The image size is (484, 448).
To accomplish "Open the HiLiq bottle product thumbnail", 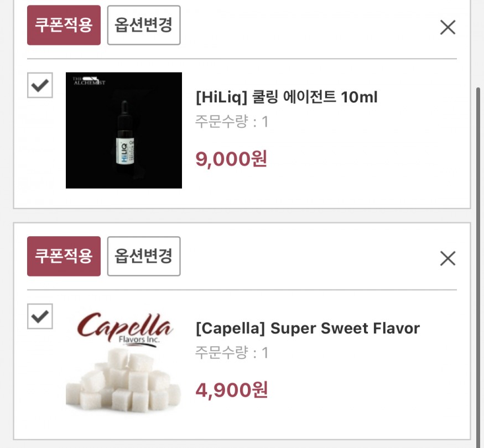I will (124, 130).
